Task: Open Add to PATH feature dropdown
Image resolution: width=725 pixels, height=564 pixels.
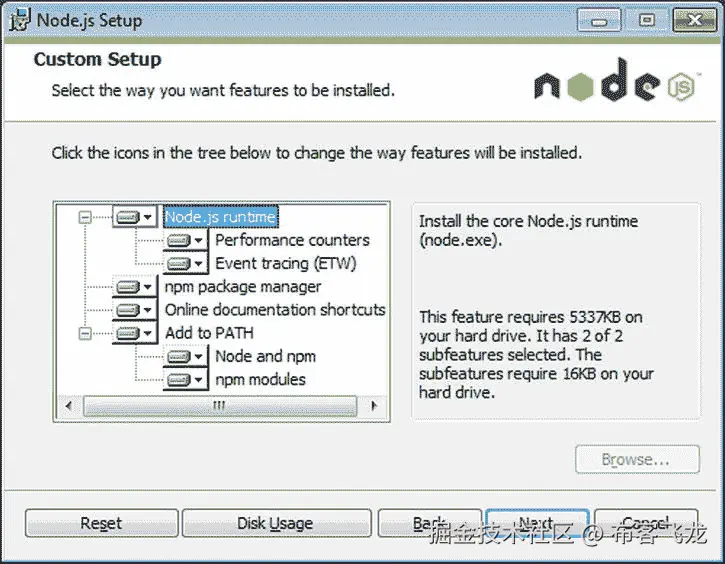Action: pyautogui.click(x=135, y=333)
